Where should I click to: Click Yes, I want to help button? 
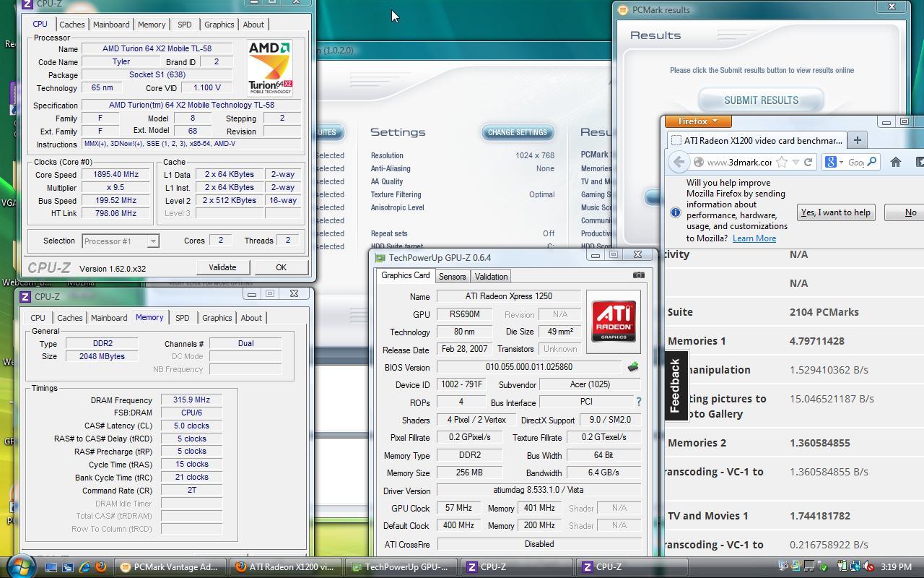click(x=835, y=212)
